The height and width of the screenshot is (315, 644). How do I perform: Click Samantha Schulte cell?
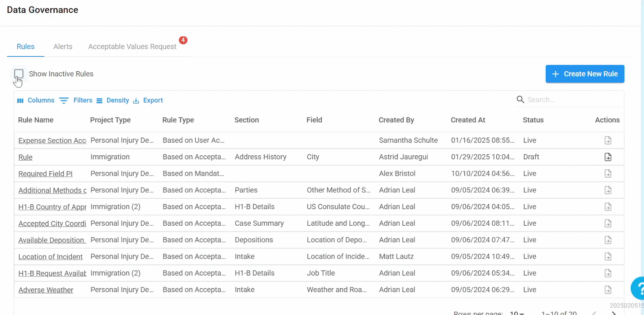(x=409, y=140)
